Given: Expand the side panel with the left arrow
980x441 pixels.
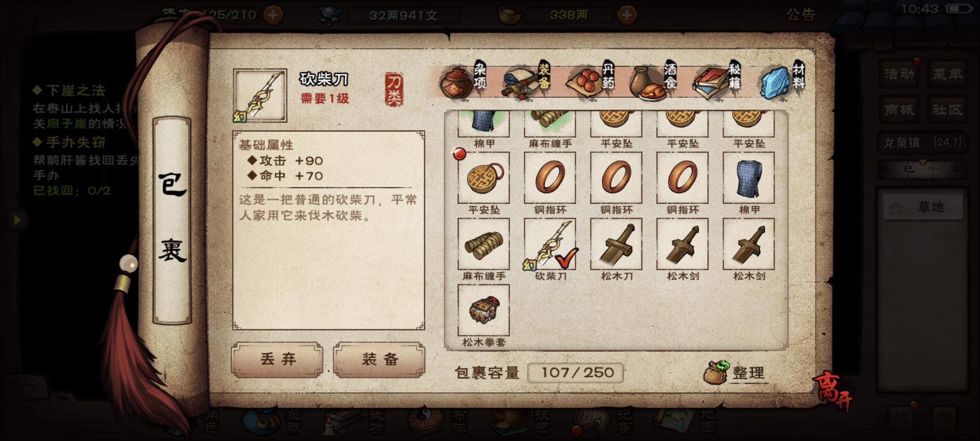Looking at the screenshot, I should point(17,219).
